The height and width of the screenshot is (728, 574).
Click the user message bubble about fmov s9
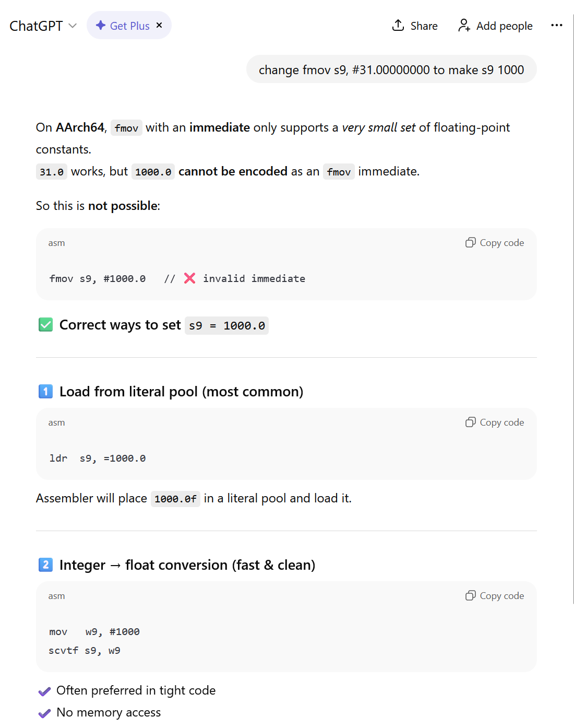click(391, 69)
